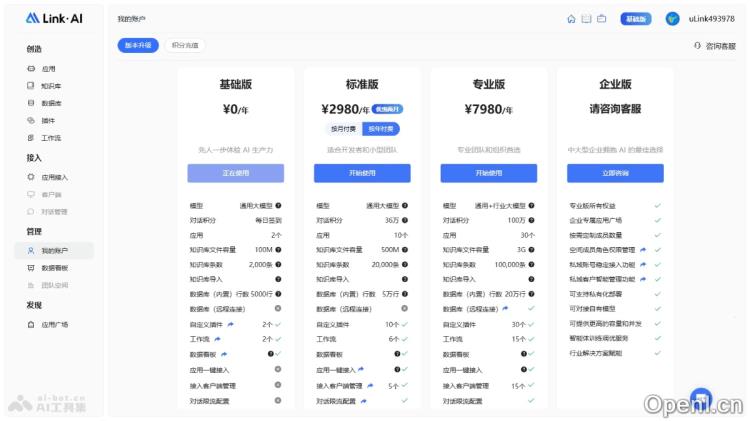750x421 pixels.
Task: Click 立即咨询 under 企业版
Action: (x=615, y=173)
